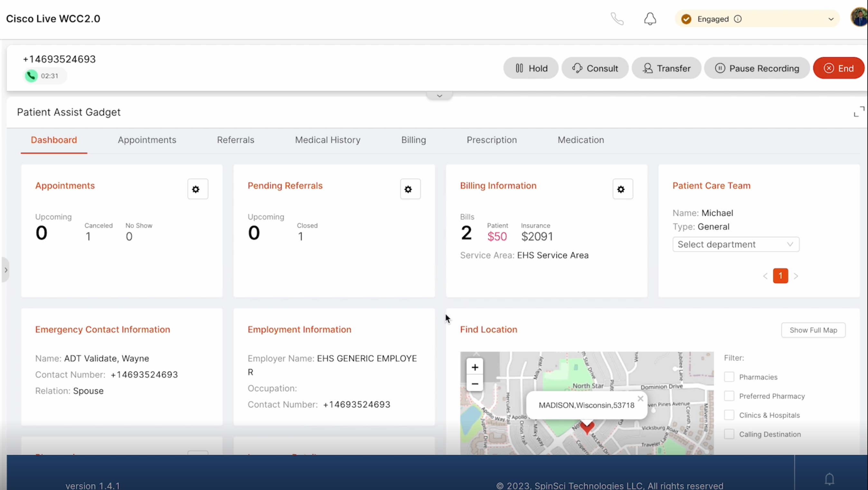Viewport: 868px width, 490px height.
Task: Check the Preferred Pharmacy filter
Action: 729,396
